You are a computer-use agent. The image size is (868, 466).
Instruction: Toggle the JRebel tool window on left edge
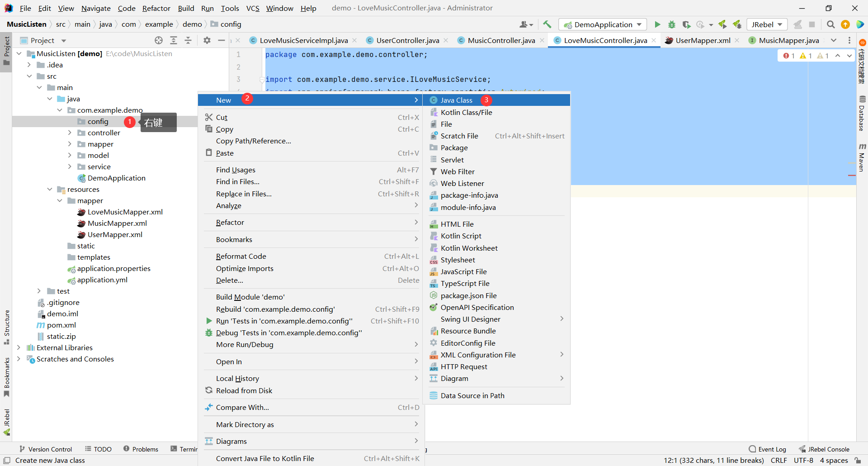tap(6, 422)
